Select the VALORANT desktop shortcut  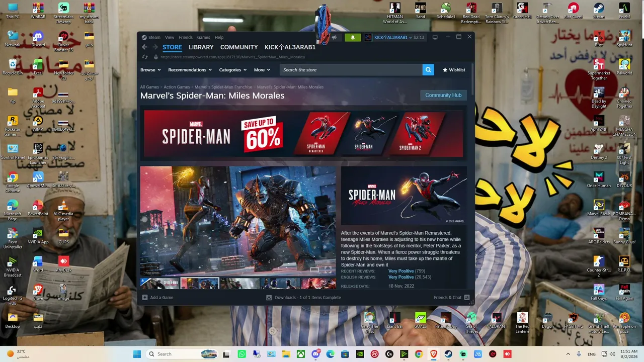[497, 321]
